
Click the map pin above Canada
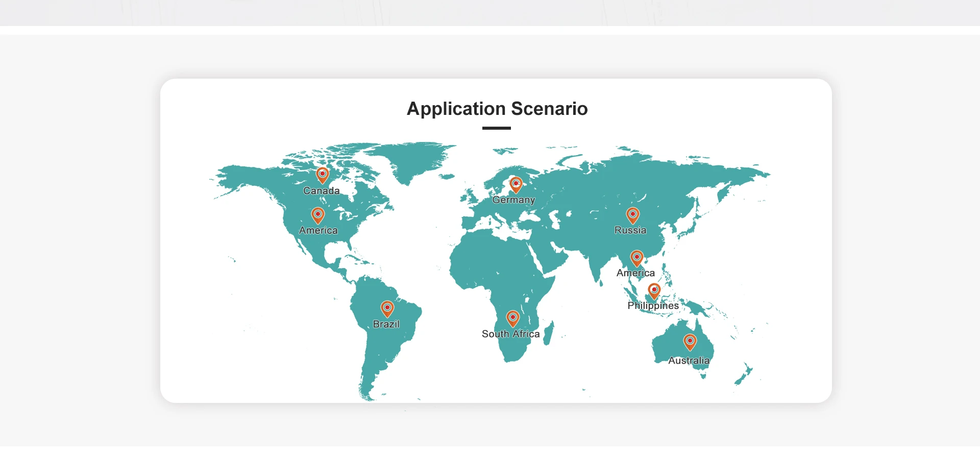322,175
